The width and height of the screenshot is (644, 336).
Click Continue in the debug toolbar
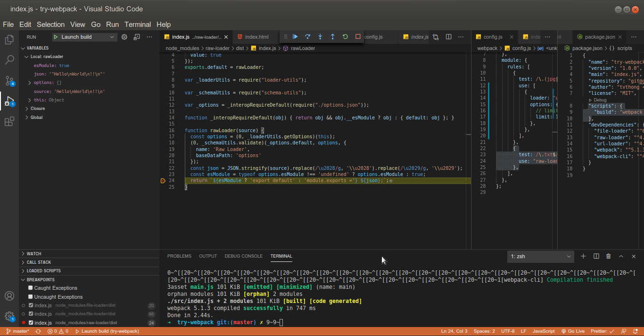[295, 37]
